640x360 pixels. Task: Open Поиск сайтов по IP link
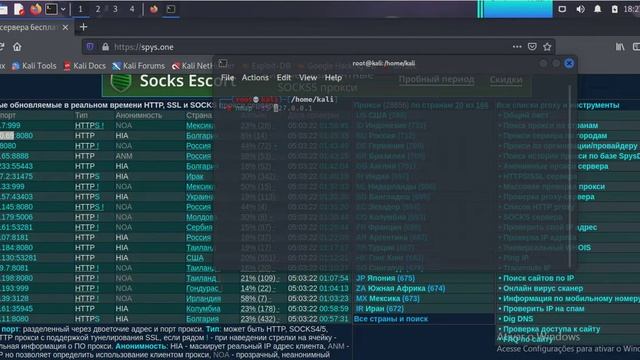pos(538,278)
